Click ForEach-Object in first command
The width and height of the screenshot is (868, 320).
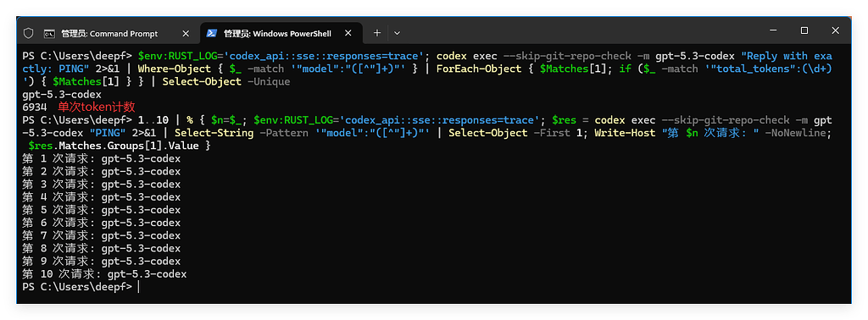tap(479, 69)
